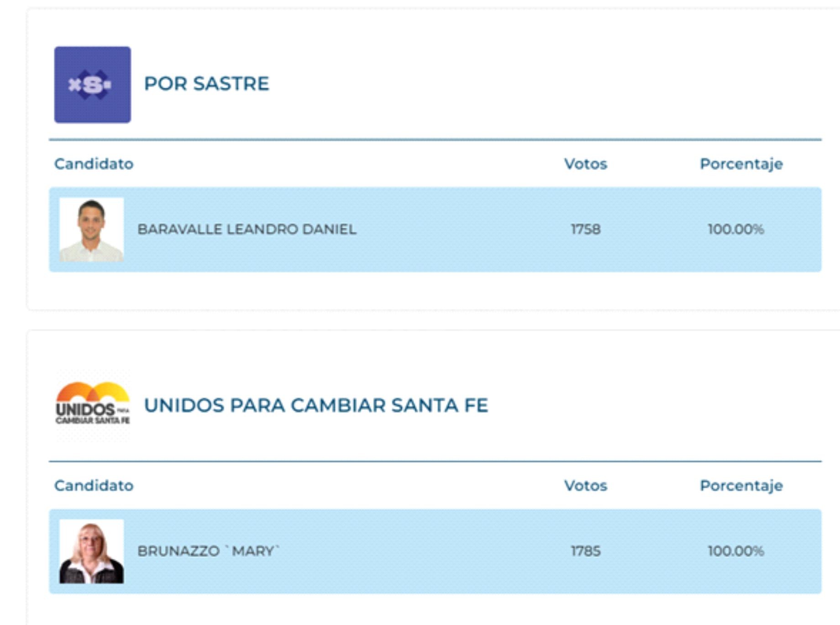
Task: Click Brunazzo's 100.00% percentage value
Action: 736,551
